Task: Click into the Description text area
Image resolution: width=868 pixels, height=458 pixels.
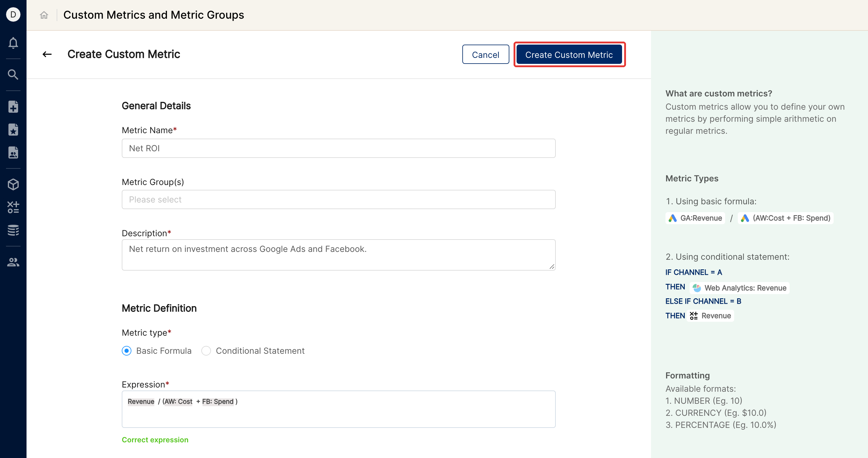Action: pos(338,255)
